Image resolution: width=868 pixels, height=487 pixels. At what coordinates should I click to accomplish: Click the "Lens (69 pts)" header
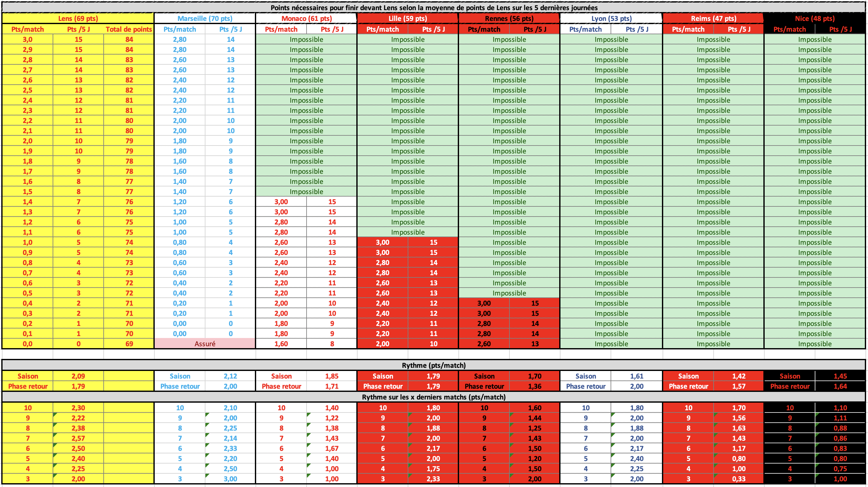click(78, 18)
